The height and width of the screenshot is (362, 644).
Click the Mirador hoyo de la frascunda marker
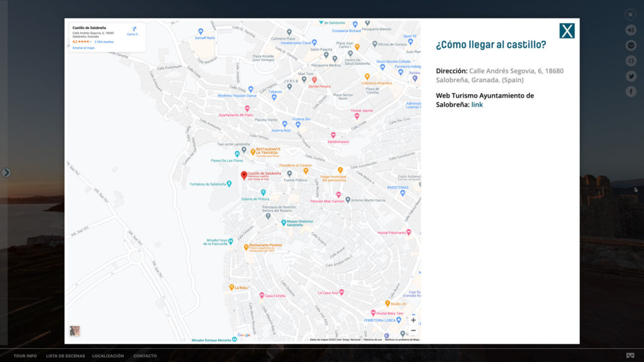pyautogui.click(x=231, y=241)
